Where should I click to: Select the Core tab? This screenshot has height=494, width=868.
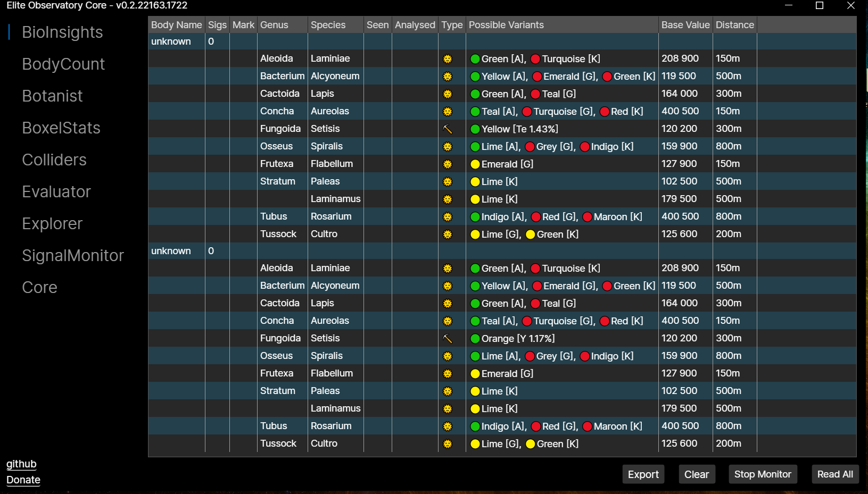click(x=39, y=287)
